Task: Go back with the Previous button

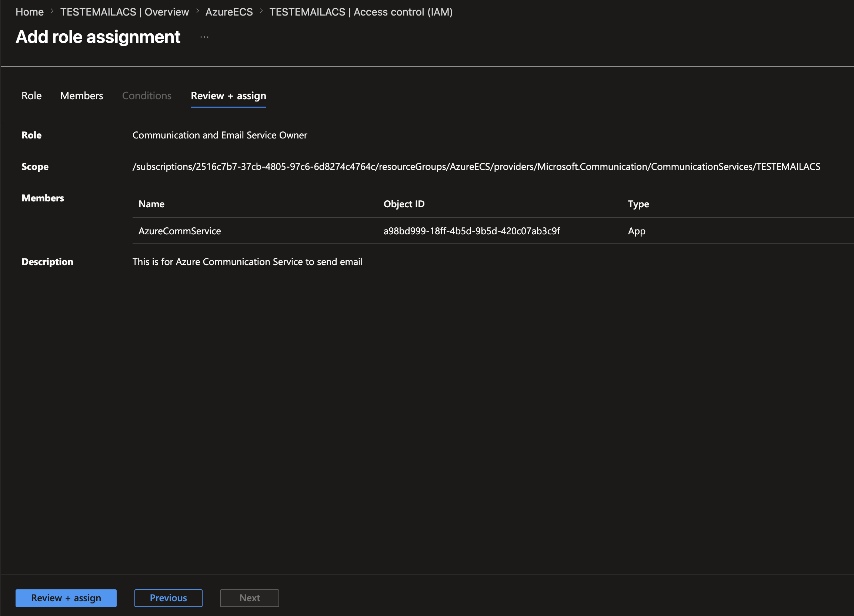Action: click(168, 598)
